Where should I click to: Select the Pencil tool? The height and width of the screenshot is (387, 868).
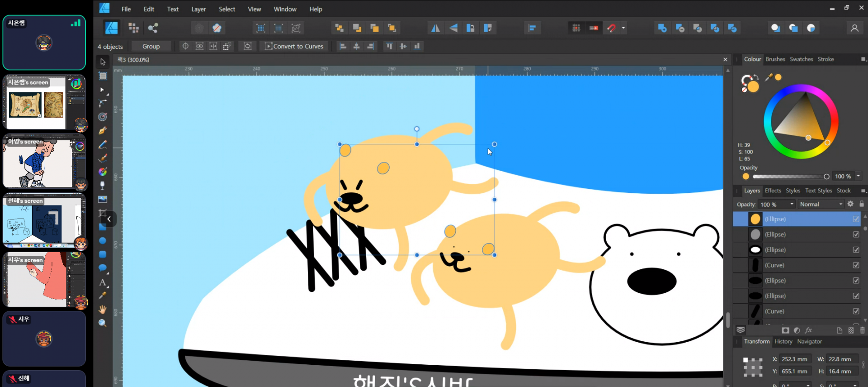pos(103,144)
